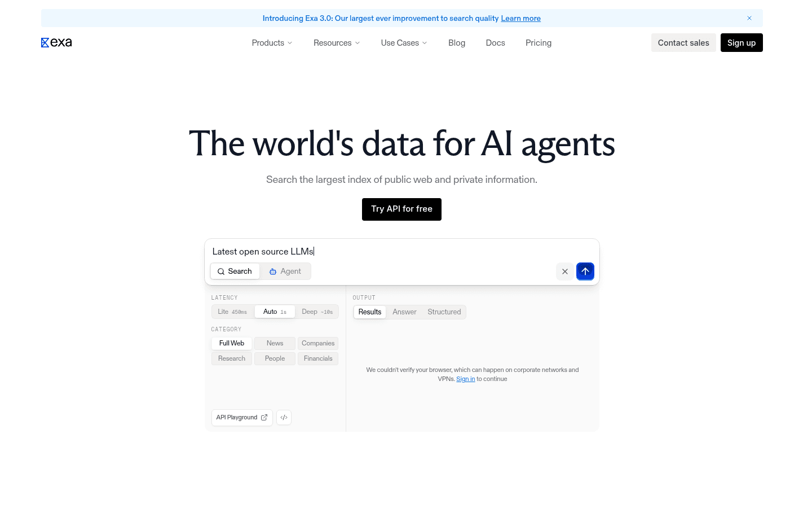Open the code snippet view icon

284,418
